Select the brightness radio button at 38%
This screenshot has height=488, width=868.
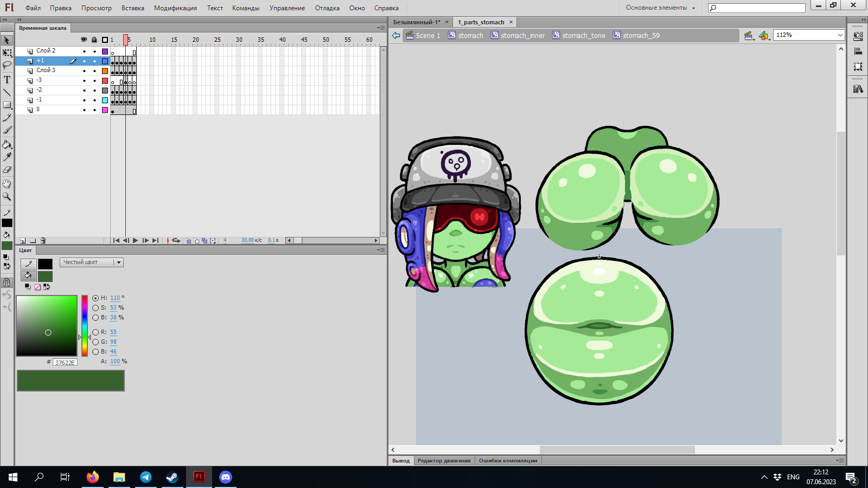tap(95, 318)
